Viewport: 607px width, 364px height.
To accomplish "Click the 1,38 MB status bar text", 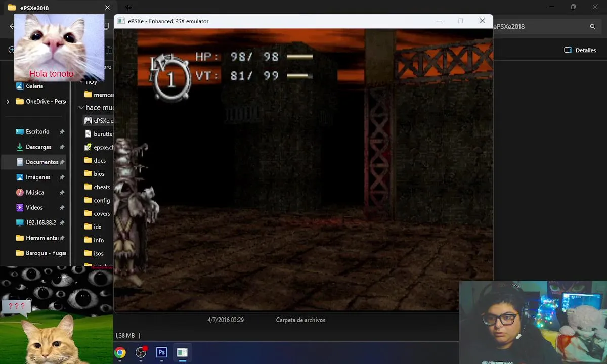I will click(x=125, y=336).
